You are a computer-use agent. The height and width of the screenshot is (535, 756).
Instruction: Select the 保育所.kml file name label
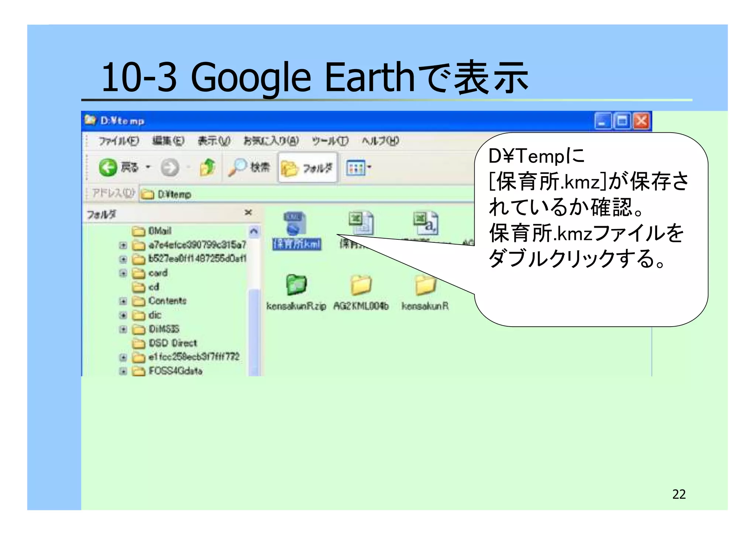(x=297, y=244)
